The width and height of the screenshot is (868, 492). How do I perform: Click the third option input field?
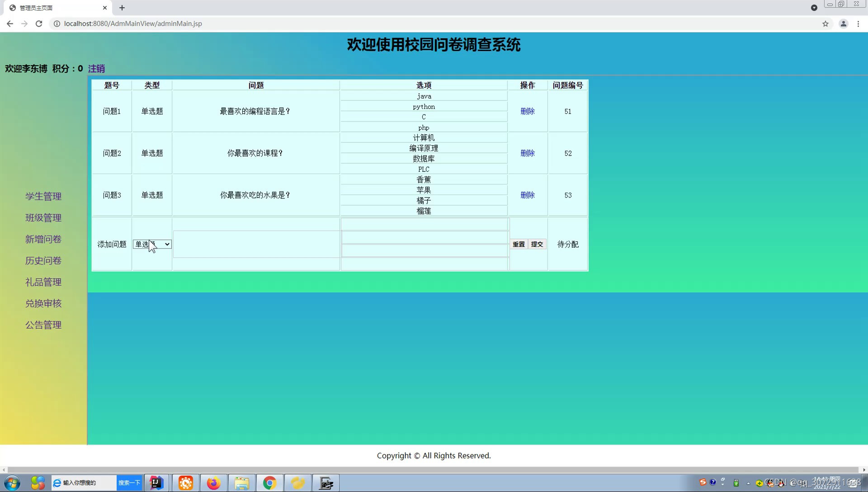point(425,251)
